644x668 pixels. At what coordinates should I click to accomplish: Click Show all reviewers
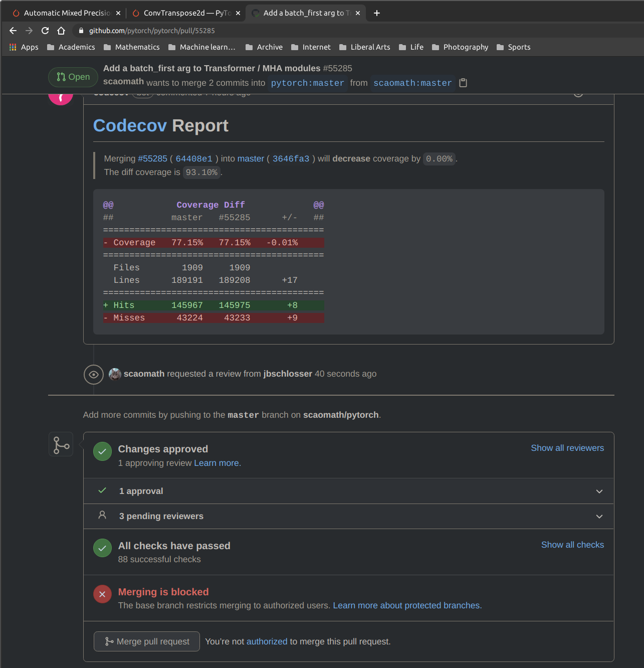click(x=567, y=448)
